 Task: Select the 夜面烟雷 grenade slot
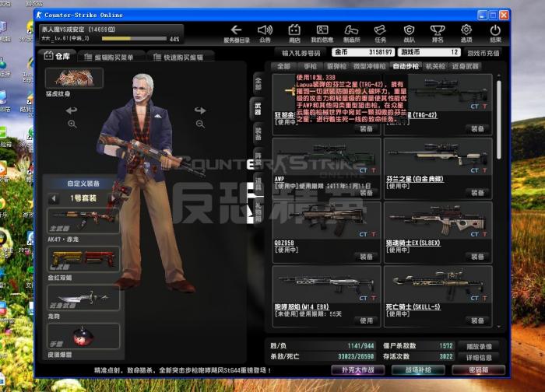[x=83, y=336]
